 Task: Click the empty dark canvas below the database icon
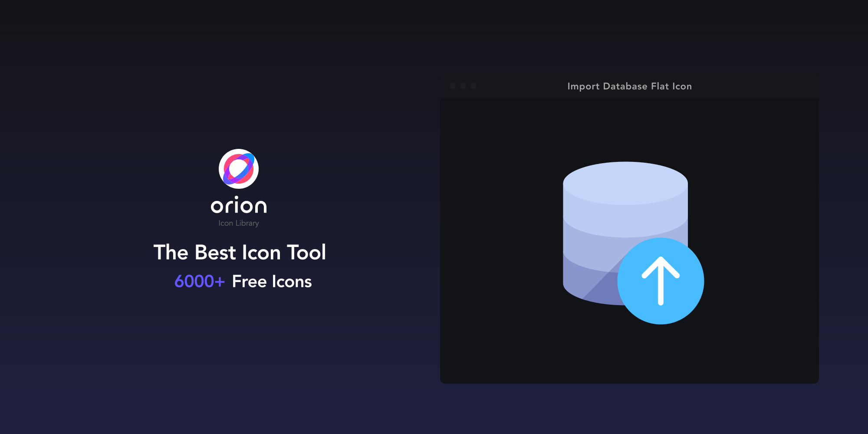pyautogui.click(x=629, y=352)
